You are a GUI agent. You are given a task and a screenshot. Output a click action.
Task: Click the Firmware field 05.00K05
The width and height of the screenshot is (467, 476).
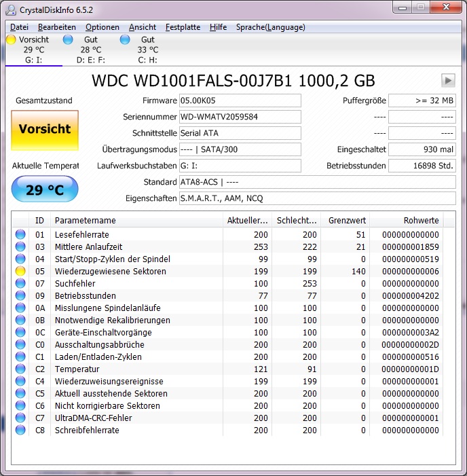240,100
